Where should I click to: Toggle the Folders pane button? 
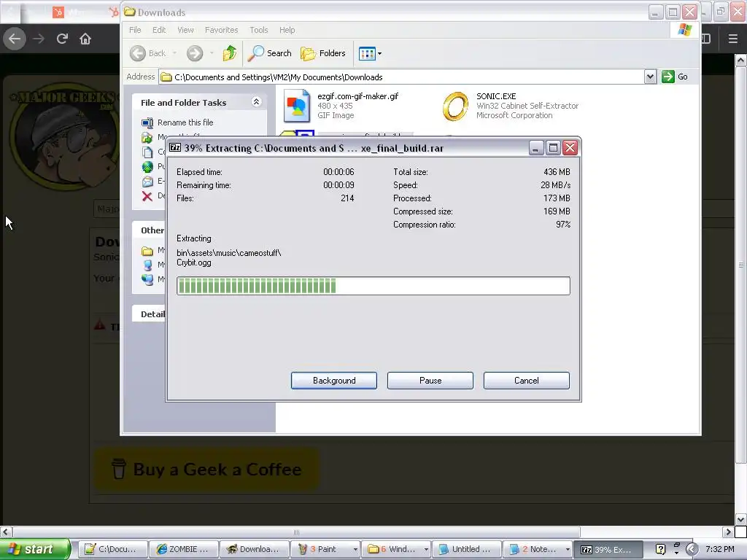coord(323,53)
